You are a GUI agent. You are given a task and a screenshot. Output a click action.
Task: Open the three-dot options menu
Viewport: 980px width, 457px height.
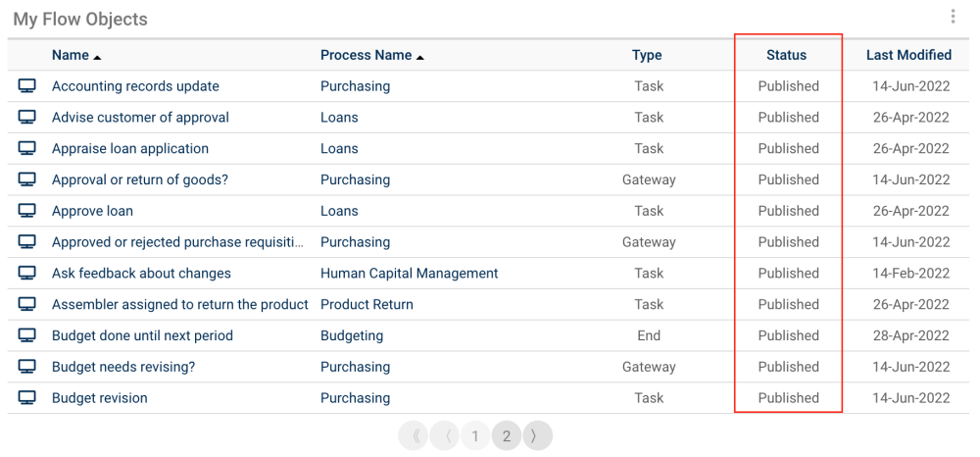point(953,17)
